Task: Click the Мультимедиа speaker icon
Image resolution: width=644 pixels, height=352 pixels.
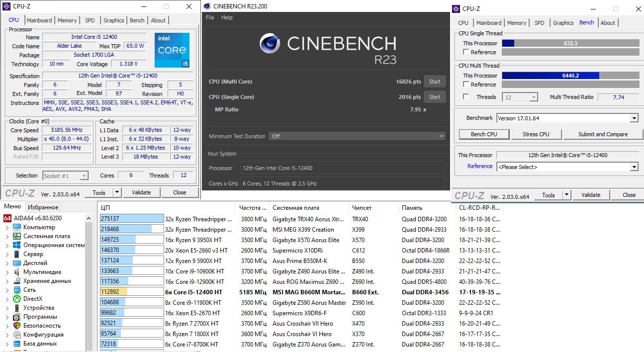Action: click(17, 272)
